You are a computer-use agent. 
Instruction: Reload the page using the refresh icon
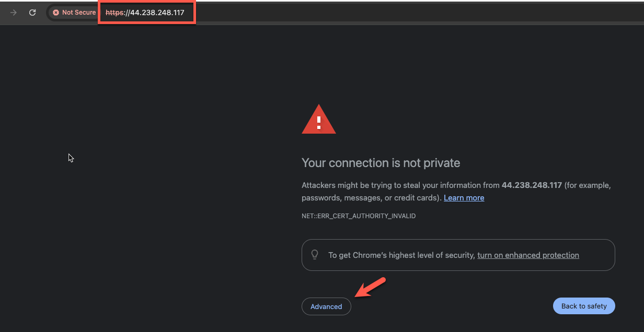click(32, 13)
